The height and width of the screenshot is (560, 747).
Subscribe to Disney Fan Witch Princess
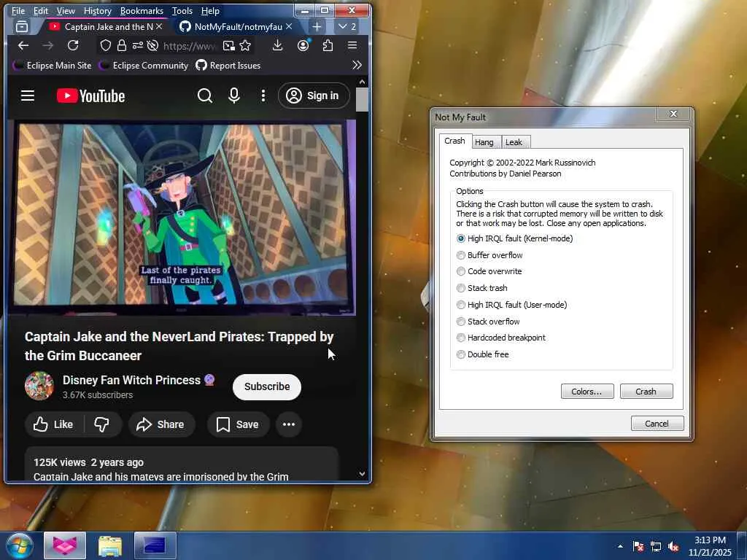click(267, 386)
